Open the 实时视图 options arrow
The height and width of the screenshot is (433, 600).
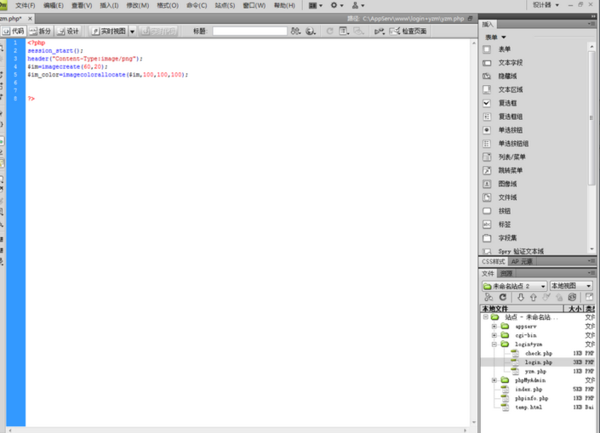pos(132,31)
